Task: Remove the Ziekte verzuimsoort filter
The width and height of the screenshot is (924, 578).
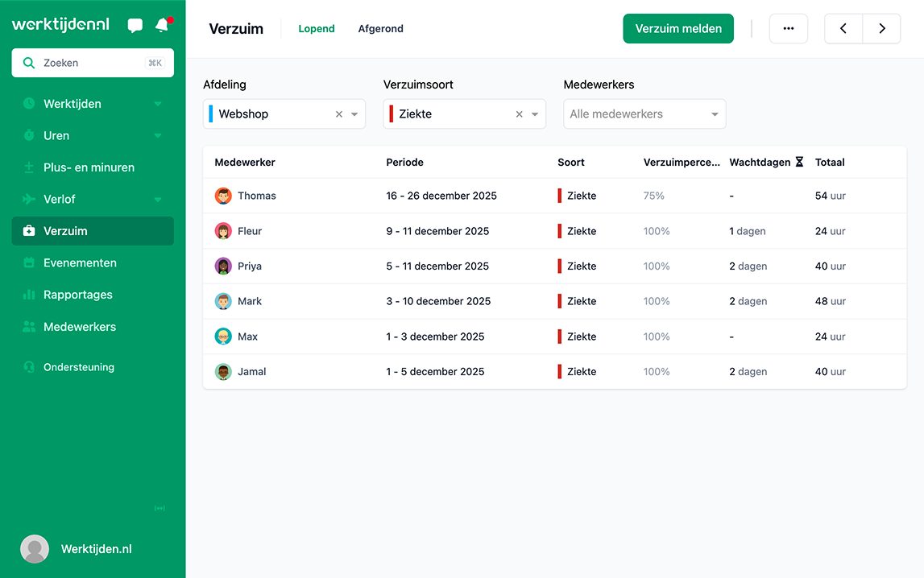Action: (519, 114)
